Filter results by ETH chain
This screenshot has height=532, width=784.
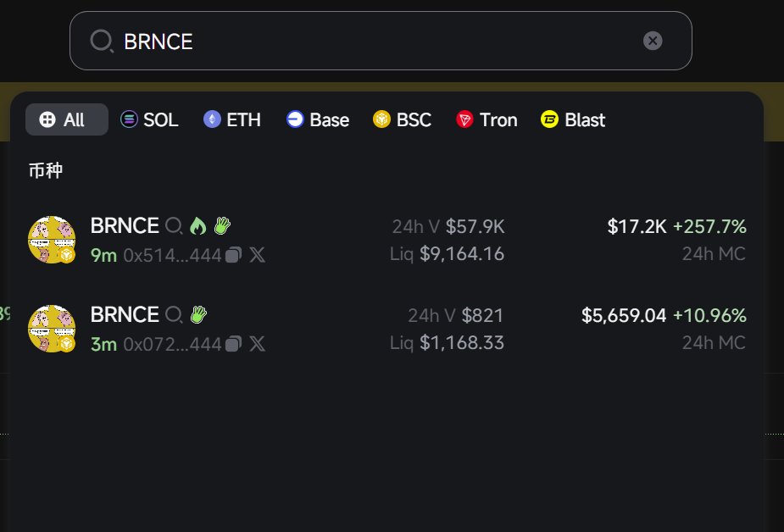click(x=232, y=120)
